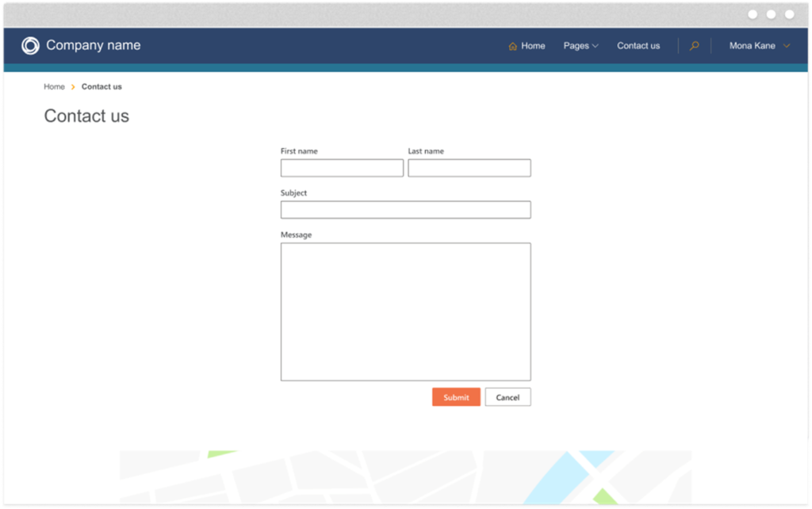
Task: Click Home in the breadcrumb
Action: [54, 86]
